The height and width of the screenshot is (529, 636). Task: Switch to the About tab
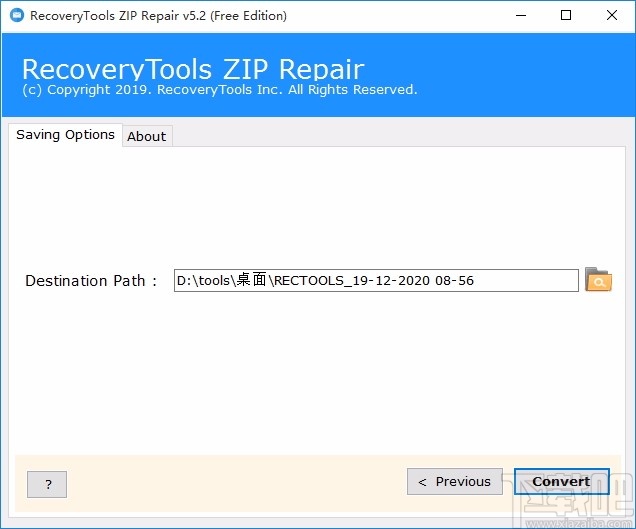pos(147,136)
